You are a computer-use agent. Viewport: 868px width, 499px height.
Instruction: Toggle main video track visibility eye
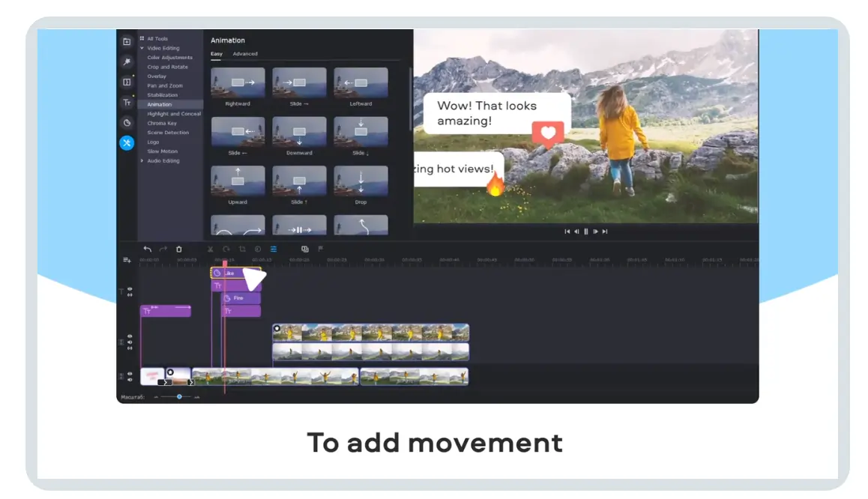[x=130, y=374]
